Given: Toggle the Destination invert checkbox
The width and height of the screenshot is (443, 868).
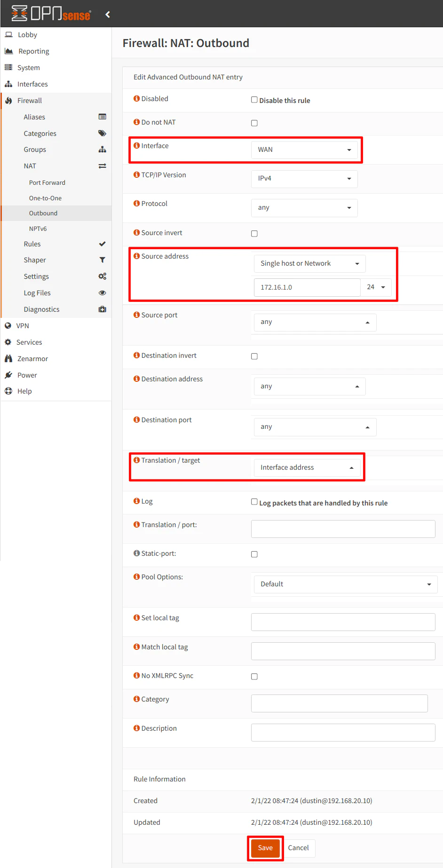Looking at the screenshot, I should click(254, 356).
